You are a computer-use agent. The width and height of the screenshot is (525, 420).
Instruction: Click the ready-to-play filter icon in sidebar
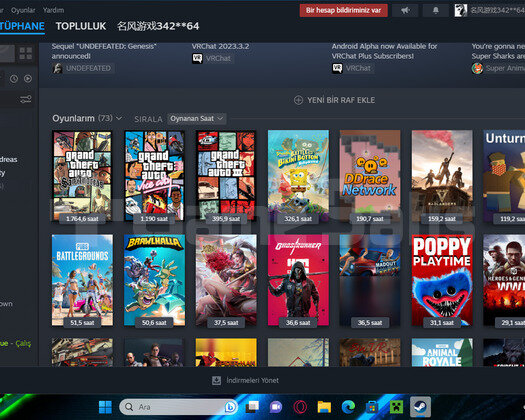[28, 79]
